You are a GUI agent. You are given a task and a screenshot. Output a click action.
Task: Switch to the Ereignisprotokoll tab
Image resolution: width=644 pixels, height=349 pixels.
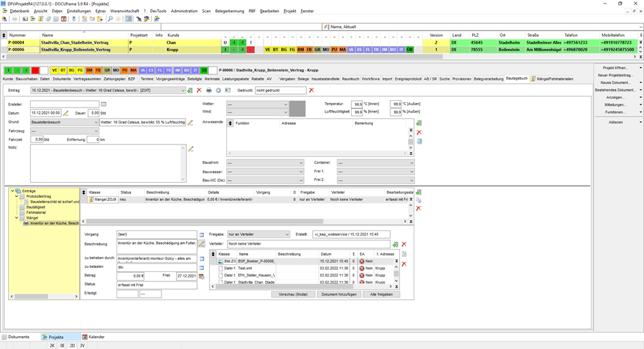pos(408,79)
